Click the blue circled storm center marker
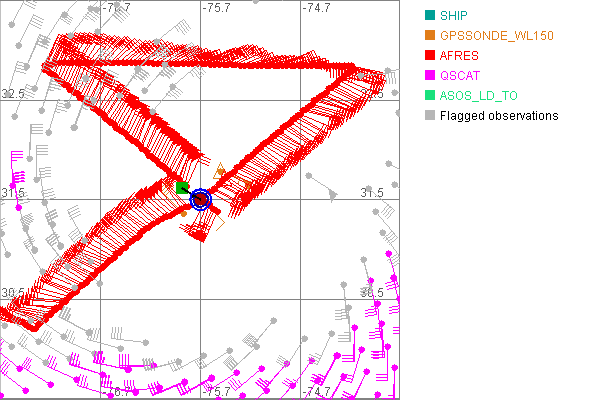The height and width of the screenshot is (400, 600). [x=200, y=199]
